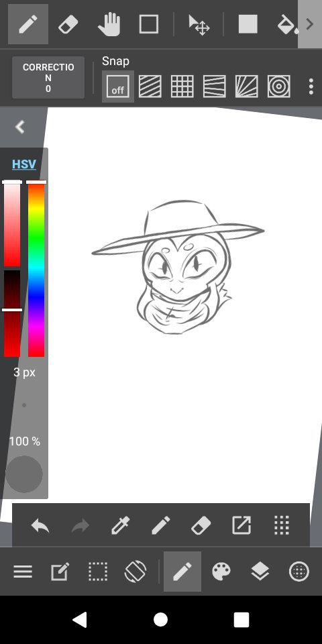Tap the CORRECTION 0 button
The height and width of the screenshot is (644, 322).
click(x=48, y=78)
